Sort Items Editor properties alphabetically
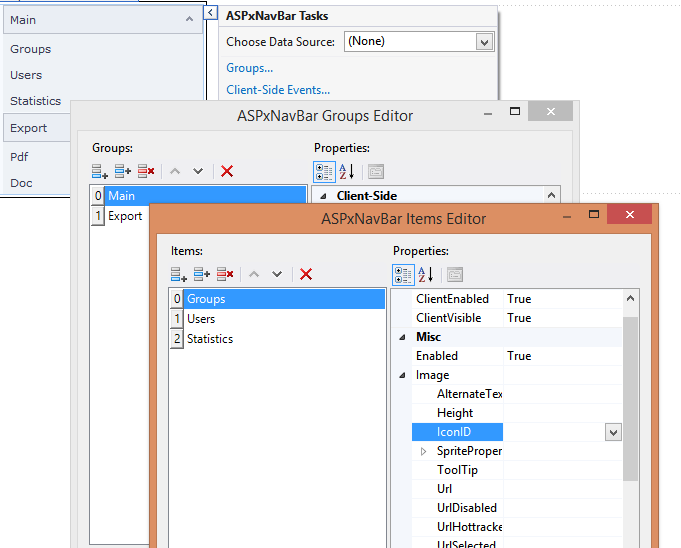Screen dimensions: 681x548 tap(426, 275)
